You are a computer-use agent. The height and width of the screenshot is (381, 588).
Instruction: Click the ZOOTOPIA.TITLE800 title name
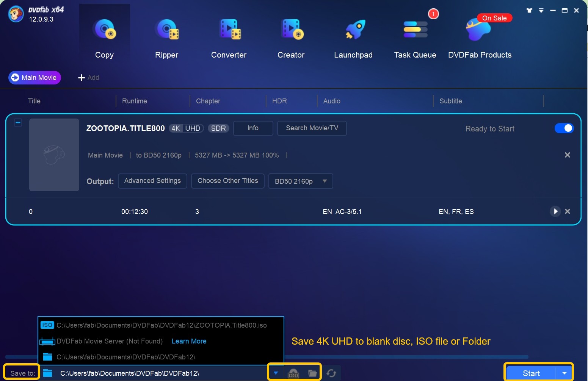click(x=125, y=128)
